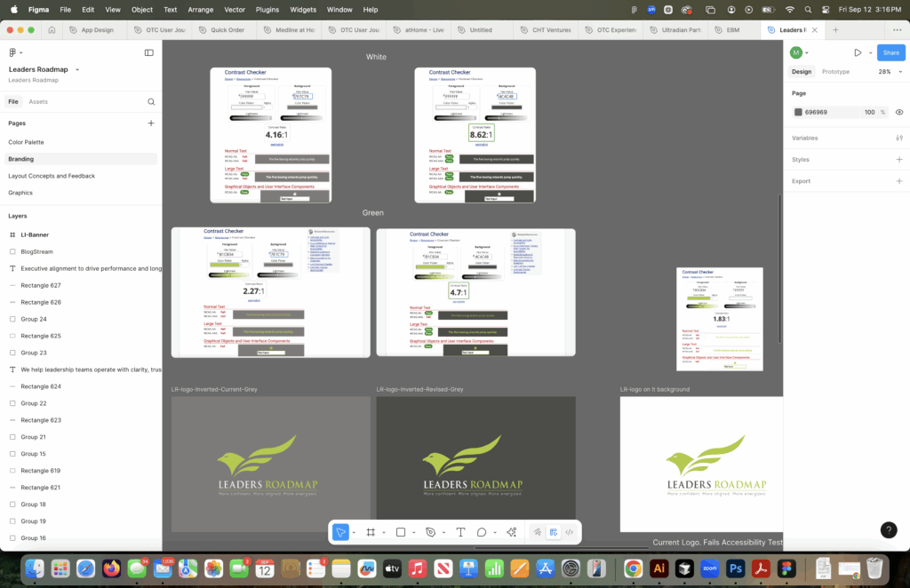Open the 28% zoom level dropdown
This screenshot has height=588, width=910.
click(888, 72)
